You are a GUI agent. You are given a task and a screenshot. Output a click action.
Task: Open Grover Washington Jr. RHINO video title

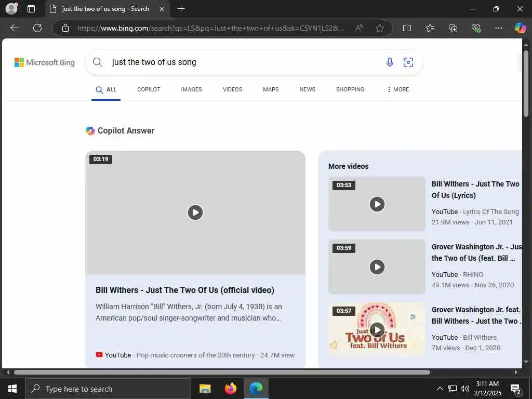pyautogui.click(x=476, y=252)
